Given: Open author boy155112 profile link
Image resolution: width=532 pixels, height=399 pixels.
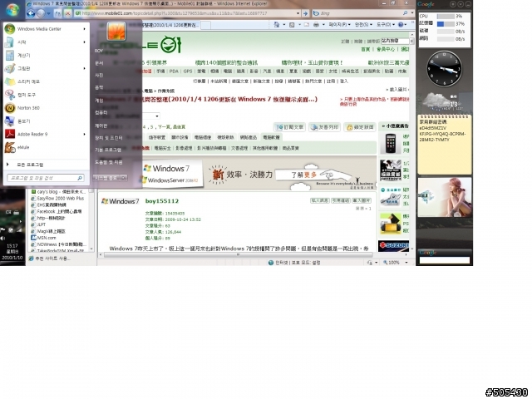Looking at the screenshot, I should tap(162, 201).
